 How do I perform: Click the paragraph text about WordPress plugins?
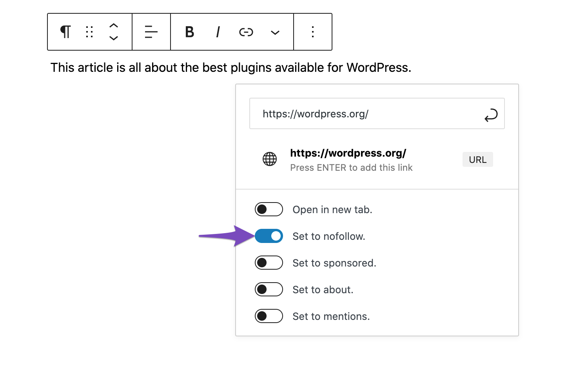point(231,68)
